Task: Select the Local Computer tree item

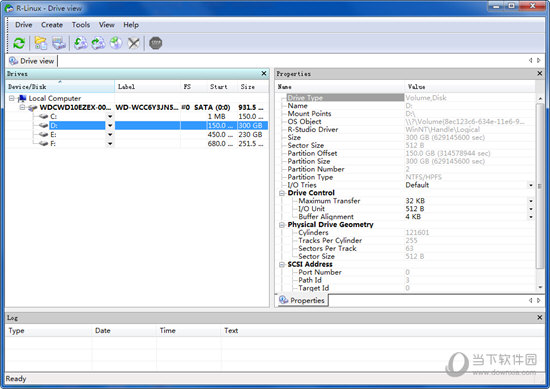Action: 55,98
